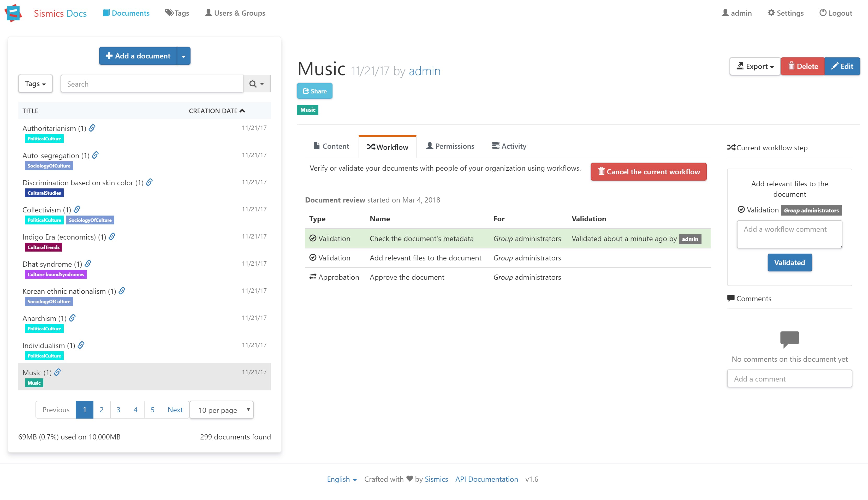Image resolution: width=868 pixels, height=500 pixels.
Task: Click the Approve the document workflow row
Action: click(508, 277)
